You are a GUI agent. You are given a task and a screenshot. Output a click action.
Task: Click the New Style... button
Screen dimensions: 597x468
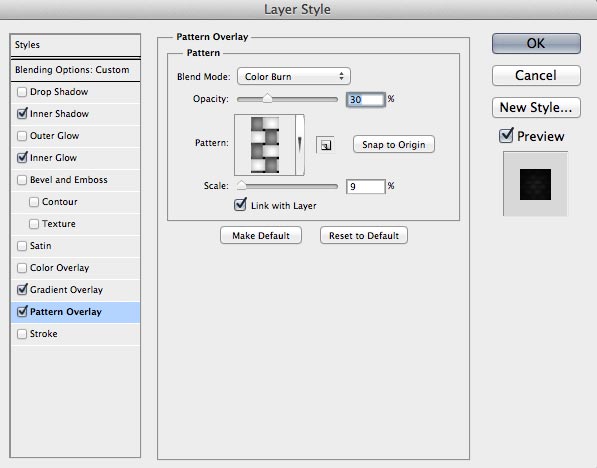coord(536,107)
